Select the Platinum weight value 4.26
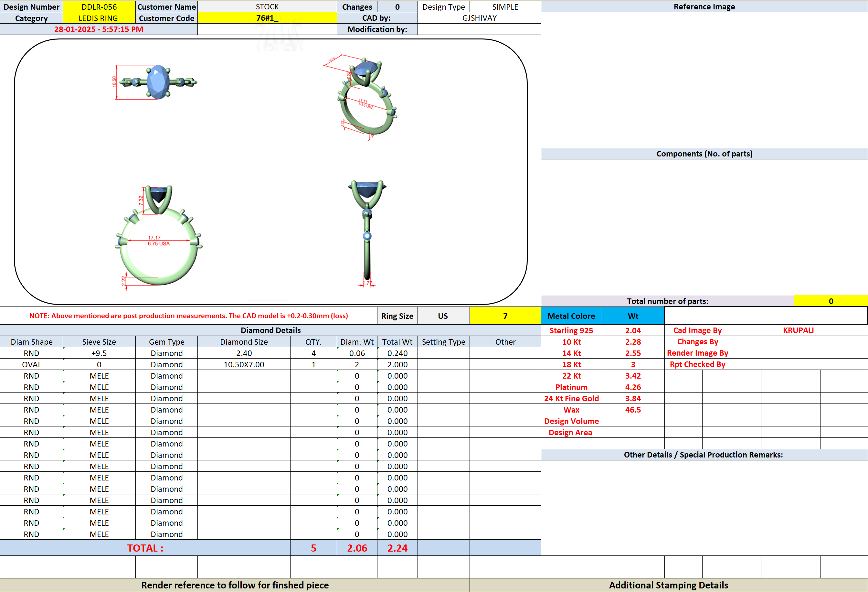Image resolution: width=868 pixels, height=592 pixels. coord(633,387)
